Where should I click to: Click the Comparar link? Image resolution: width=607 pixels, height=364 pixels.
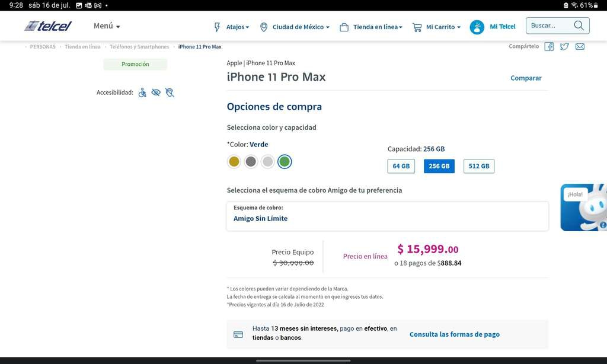pos(526,78)
